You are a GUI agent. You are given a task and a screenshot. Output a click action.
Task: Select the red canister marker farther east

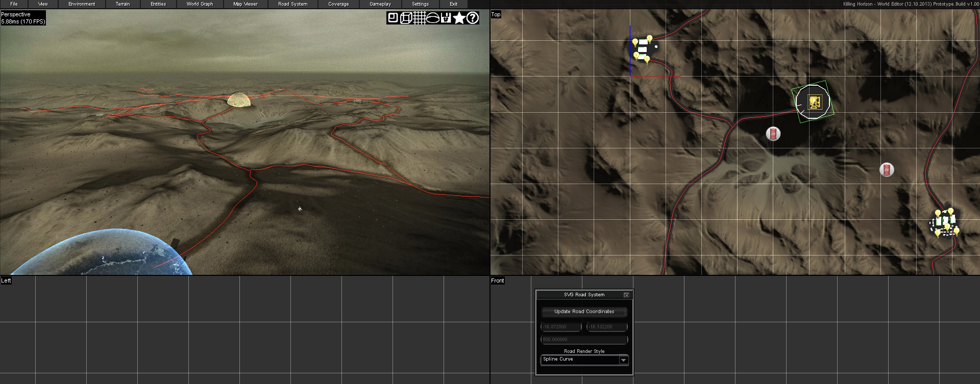point(887,170)
